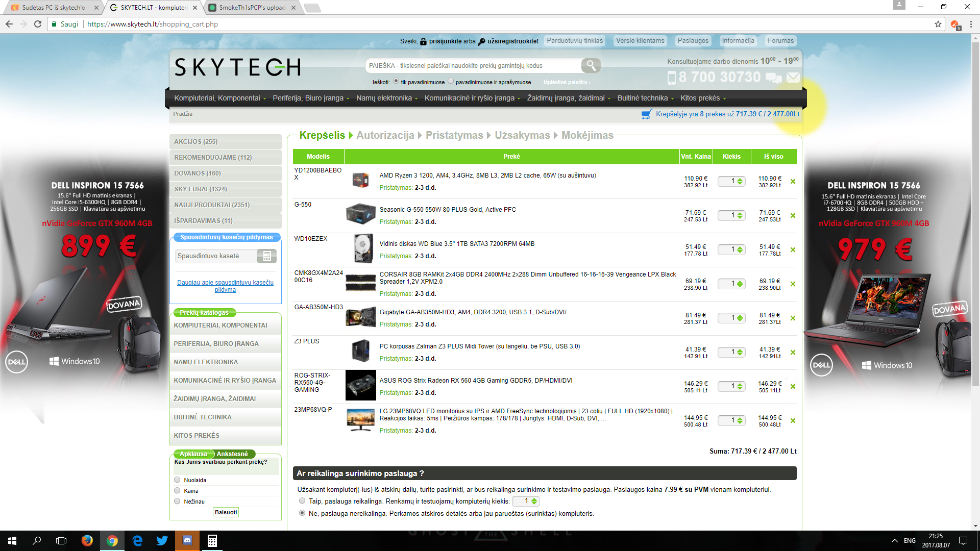The width and height of the screenshot is (980, 551).
Task: Expand Kitos prekės menu
Action: coord(703,98)
